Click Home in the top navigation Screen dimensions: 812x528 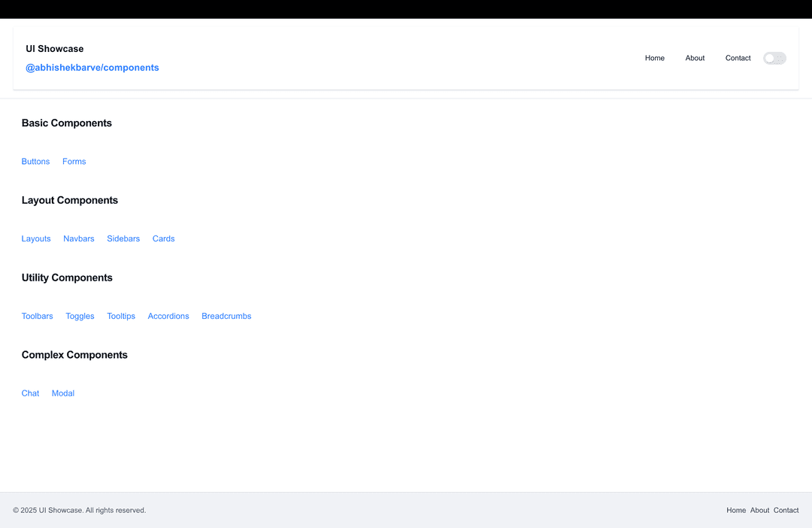point(654,58)
